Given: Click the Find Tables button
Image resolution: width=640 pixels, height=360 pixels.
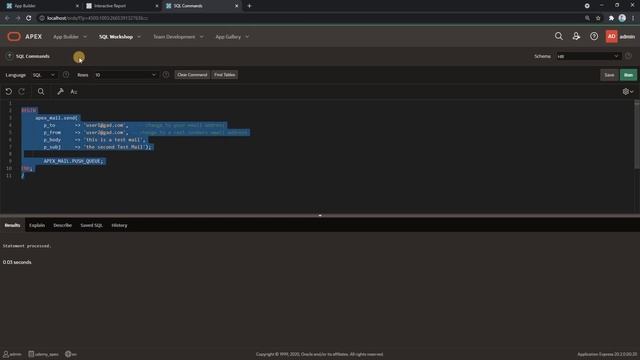Looking at the screenshot, I should (224, 75).
